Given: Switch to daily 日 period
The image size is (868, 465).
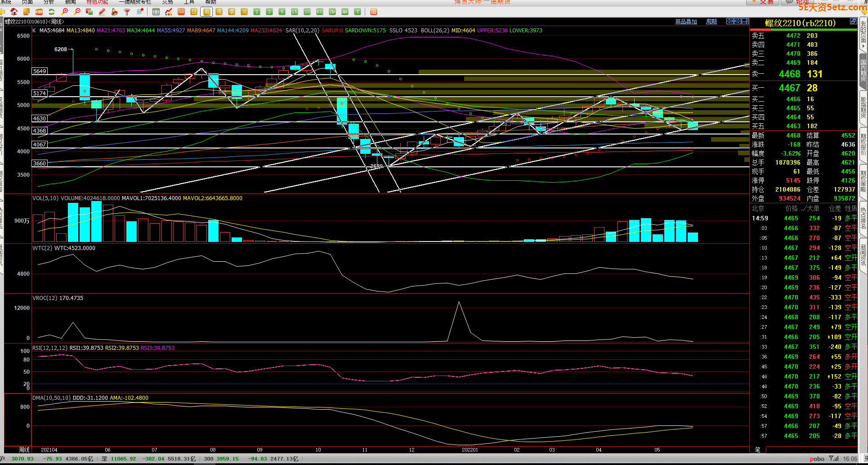Looking at the screenshot, I should [194, 12].
